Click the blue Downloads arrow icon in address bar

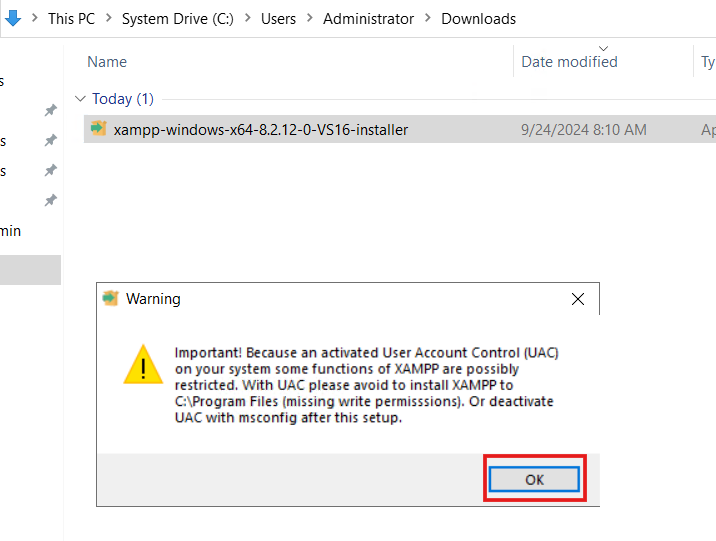(x=13, y=18)
